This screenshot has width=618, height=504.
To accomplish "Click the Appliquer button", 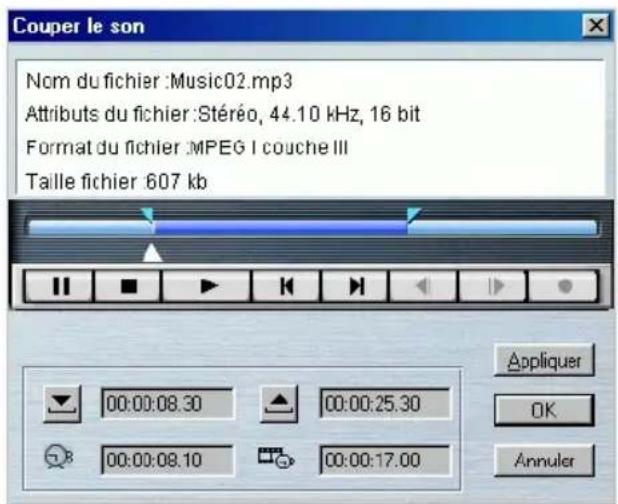I will [x=544, y=361].
